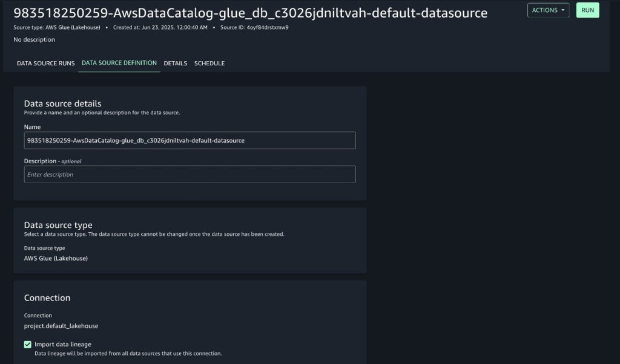The width and height of the screenshot is (620, 364).
Task: Click the Source ID 4oyf84drstxmw9 text
Action: point(254,28)
